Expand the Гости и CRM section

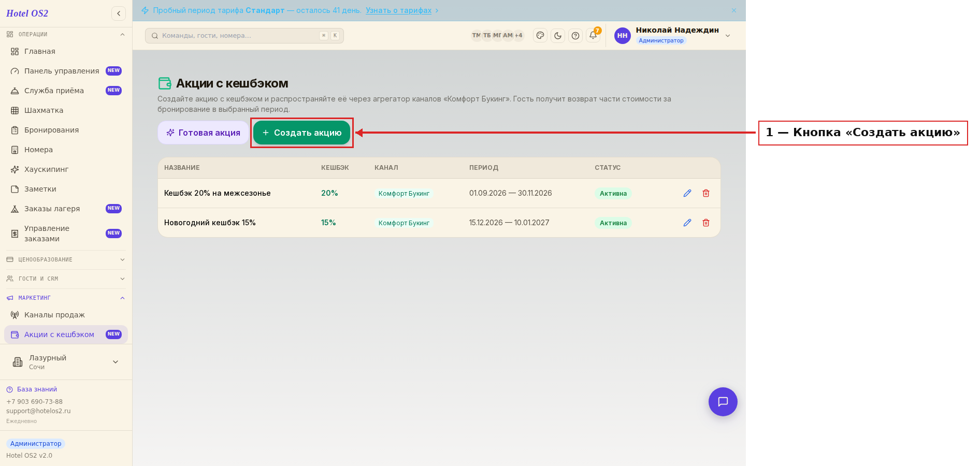click(x=66, y=279)
